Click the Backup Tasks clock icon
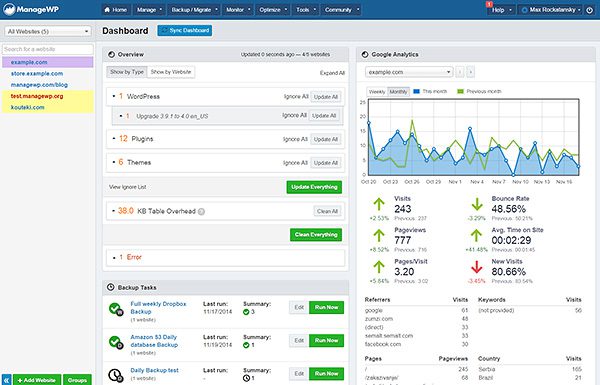The height and width of the screenshot is (385, 600). coord(111,287)
